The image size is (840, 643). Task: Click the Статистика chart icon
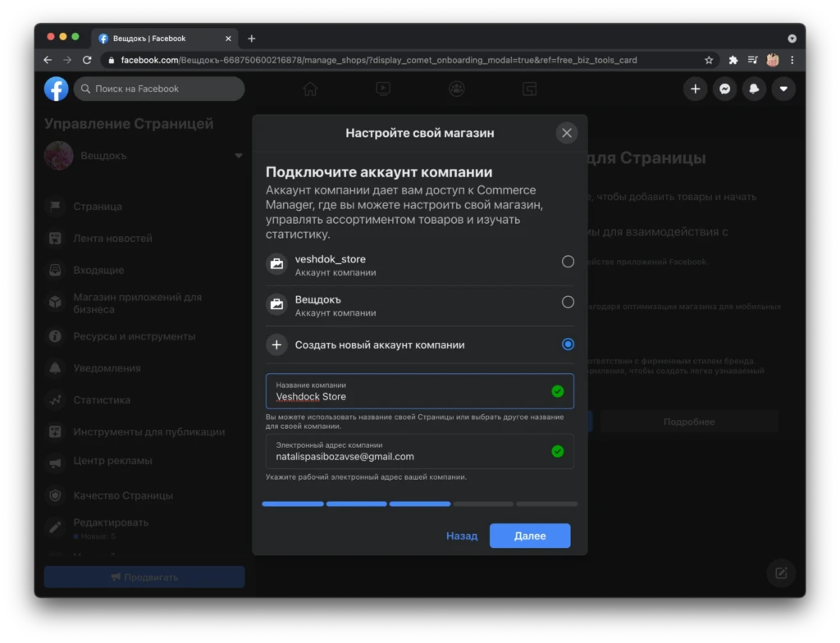(x=55, y=400)
